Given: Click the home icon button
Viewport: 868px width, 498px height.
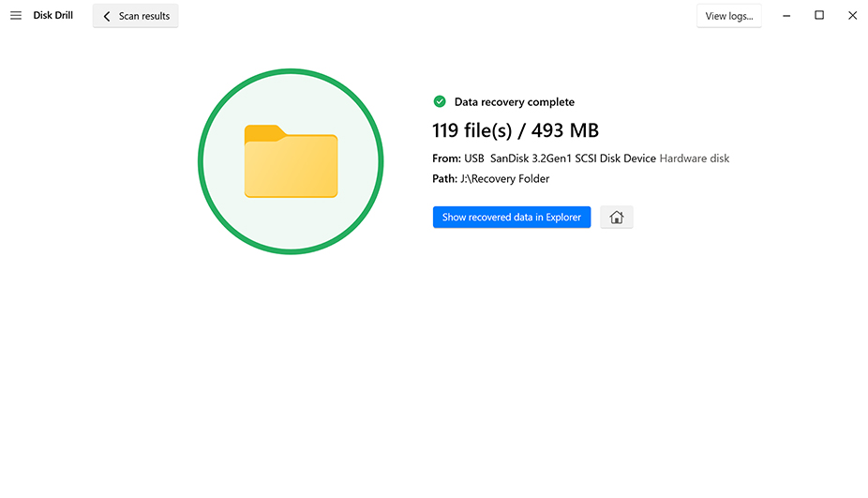Looking at the screenshot, I should pos(616,218).
